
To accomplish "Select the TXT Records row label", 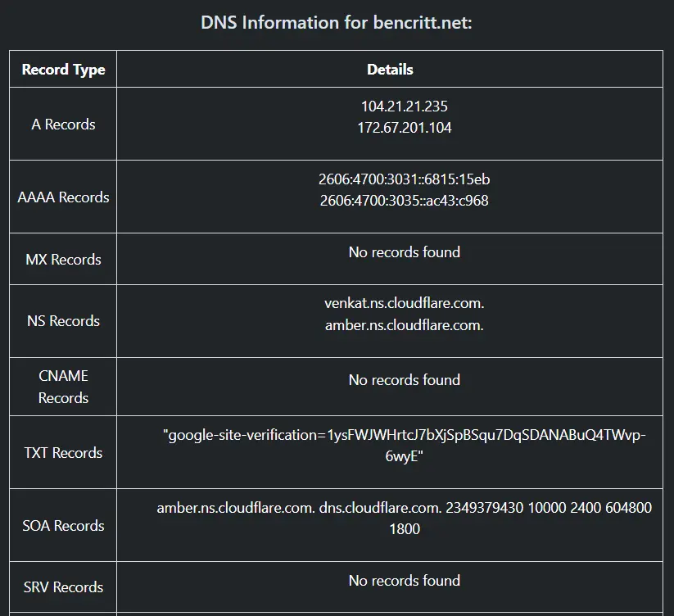I will (63, 453).
